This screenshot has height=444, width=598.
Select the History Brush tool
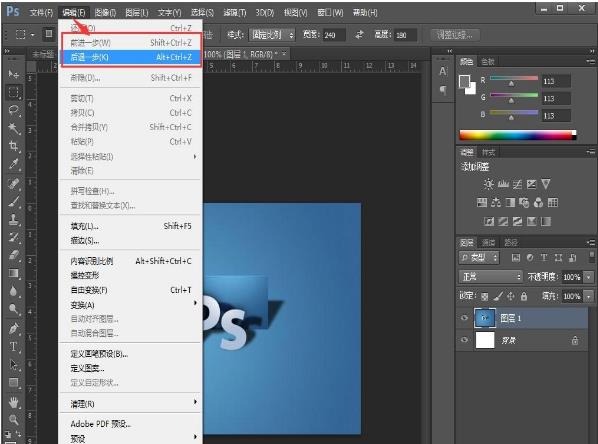click(14, 237)
